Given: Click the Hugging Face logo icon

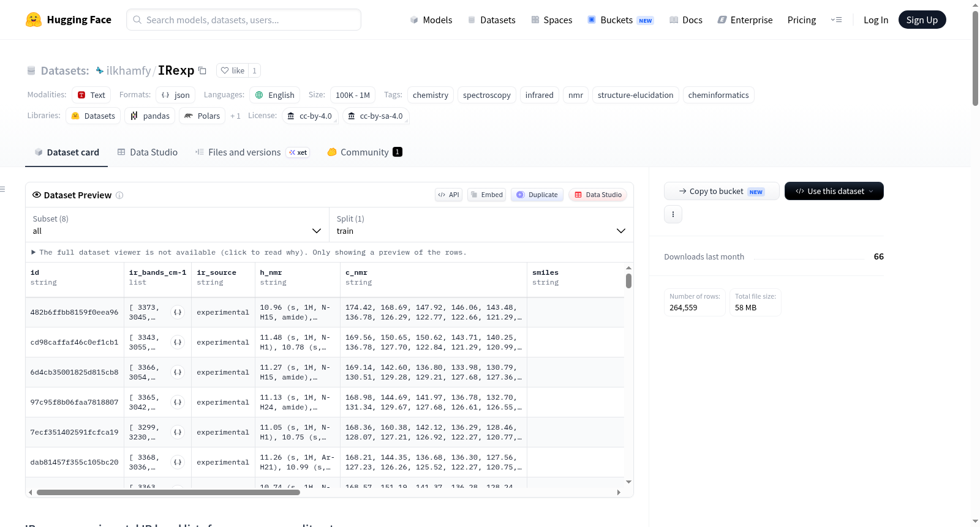Looking at the screenshot, I should [x=34, y=20].
